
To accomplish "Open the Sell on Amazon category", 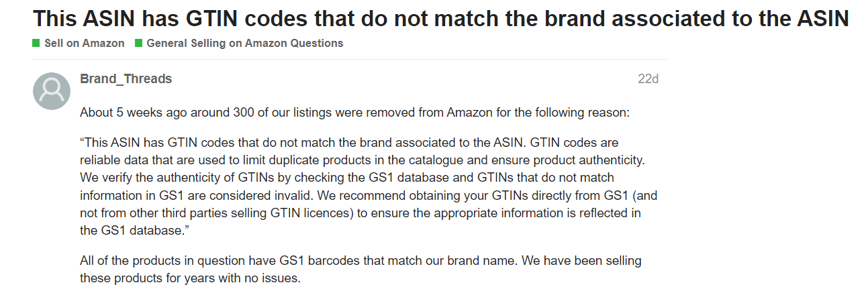I will tap(85, 44).
